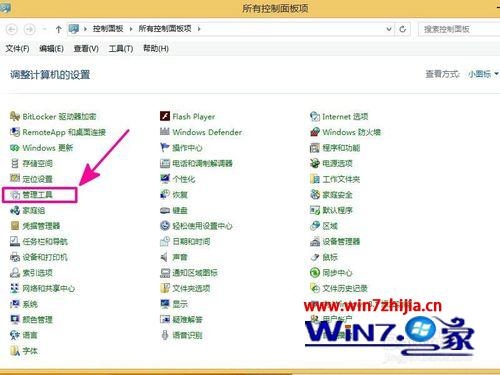This screenshot has width=500, height=375.
Task: Open the recent locations dropdown beside forward button
Action: tap(44, 29)
